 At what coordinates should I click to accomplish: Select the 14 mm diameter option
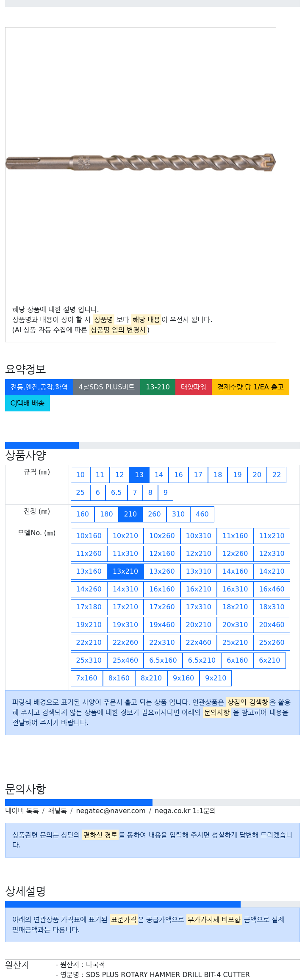[159, 475]
